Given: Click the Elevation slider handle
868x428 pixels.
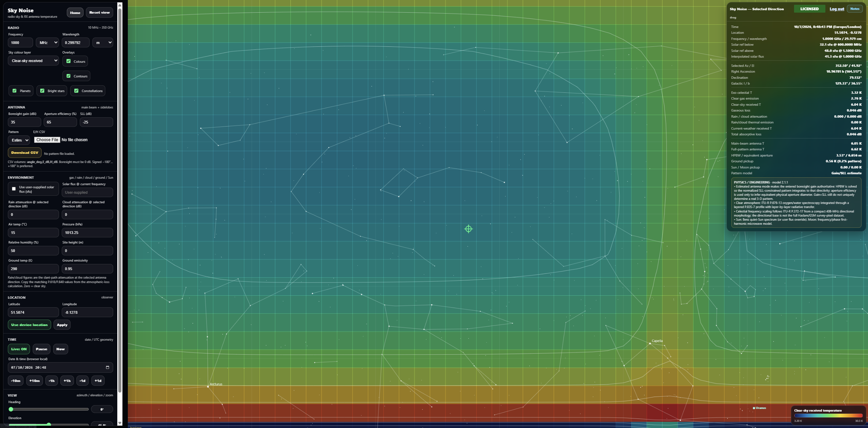Looking at the screenshot, I should 49,425.
